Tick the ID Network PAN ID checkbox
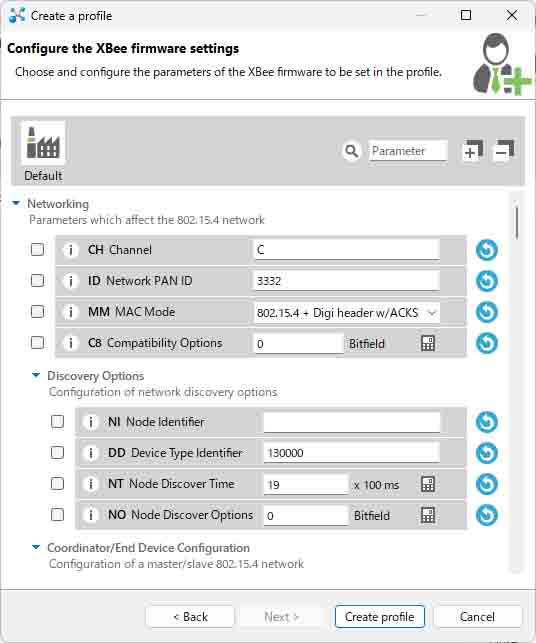This screenshot has height=643, width=536. (x=37, y=280)
